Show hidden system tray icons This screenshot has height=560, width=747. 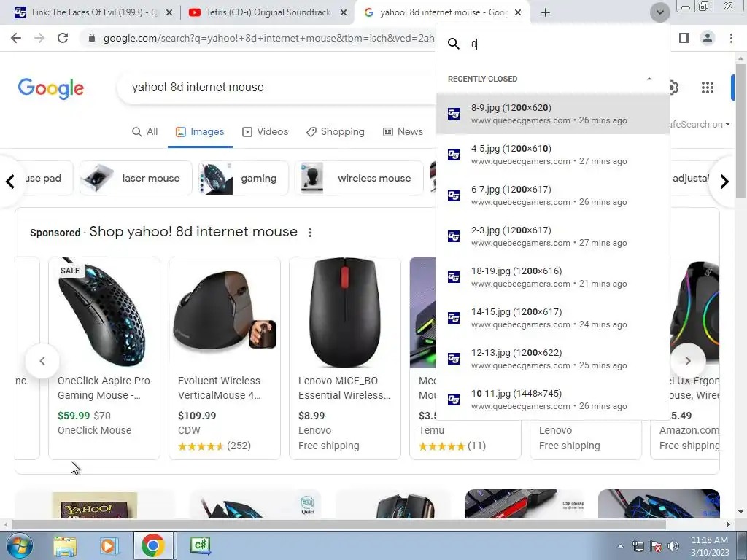pos(620,547)
